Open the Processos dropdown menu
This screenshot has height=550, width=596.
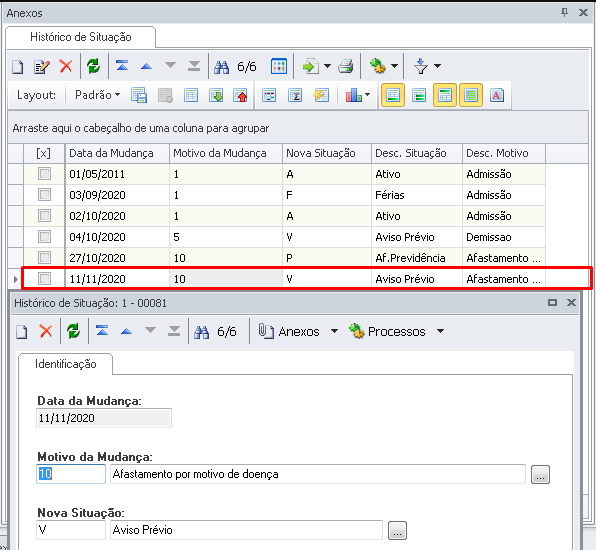tap(440, 331)
